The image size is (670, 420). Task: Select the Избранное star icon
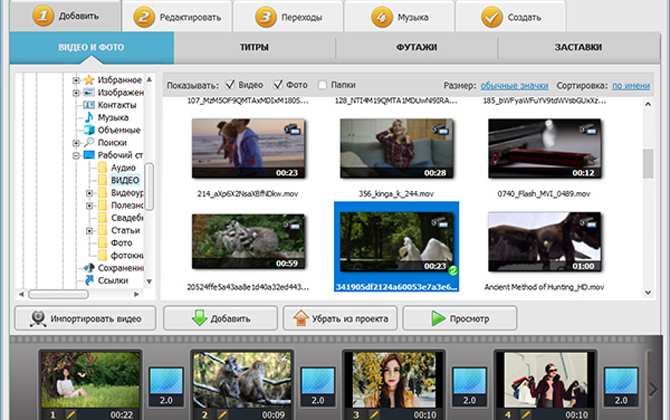pos(89,80)
